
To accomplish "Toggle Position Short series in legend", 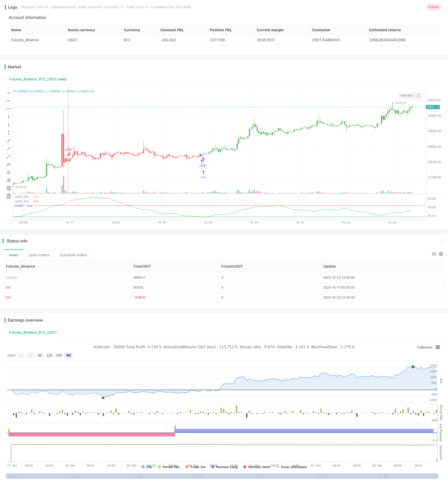I will point(257,467).
